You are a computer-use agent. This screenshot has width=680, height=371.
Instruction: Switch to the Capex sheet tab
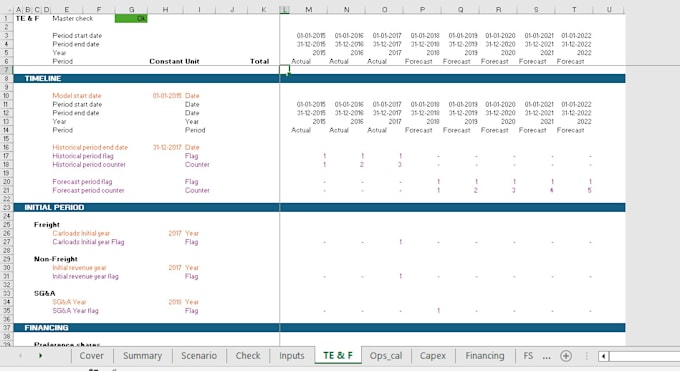(432, 355)
